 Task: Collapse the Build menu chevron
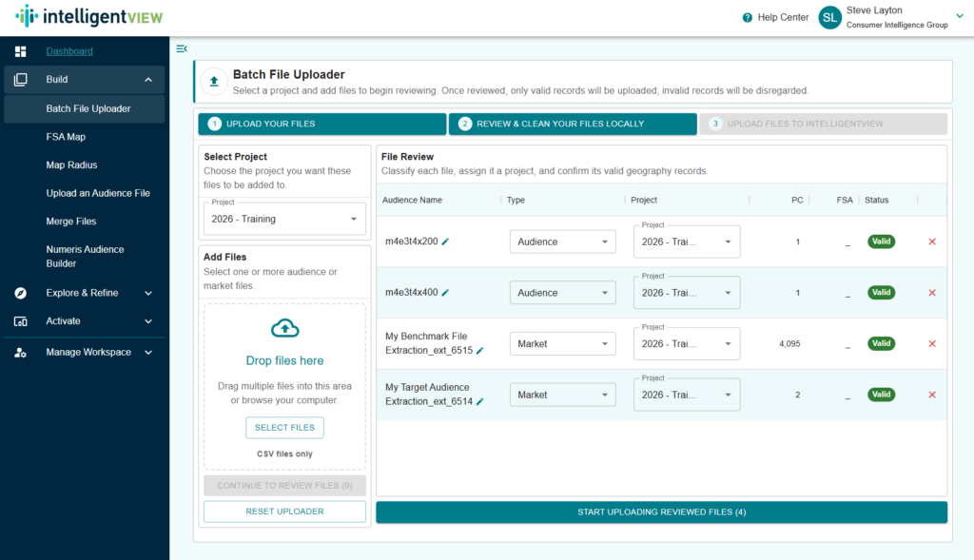(148, 80)
